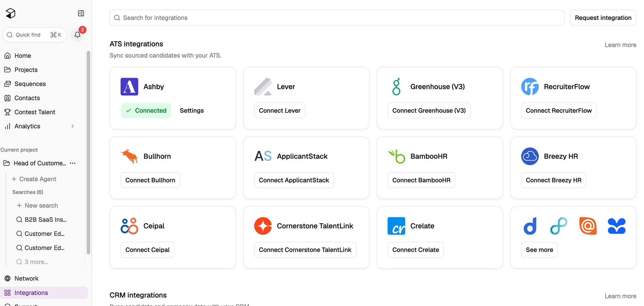Click Connect RecruiterFlow
The image size is (644, 306).
(x=558, y=110)
